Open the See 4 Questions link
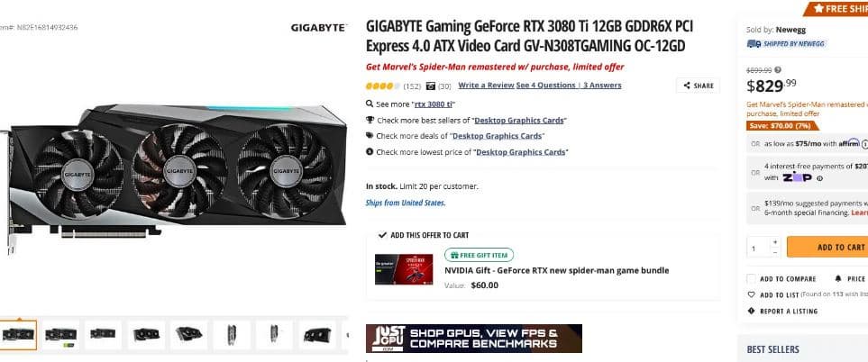The width and height of the screenshot is (868, 362). [546, 86]
